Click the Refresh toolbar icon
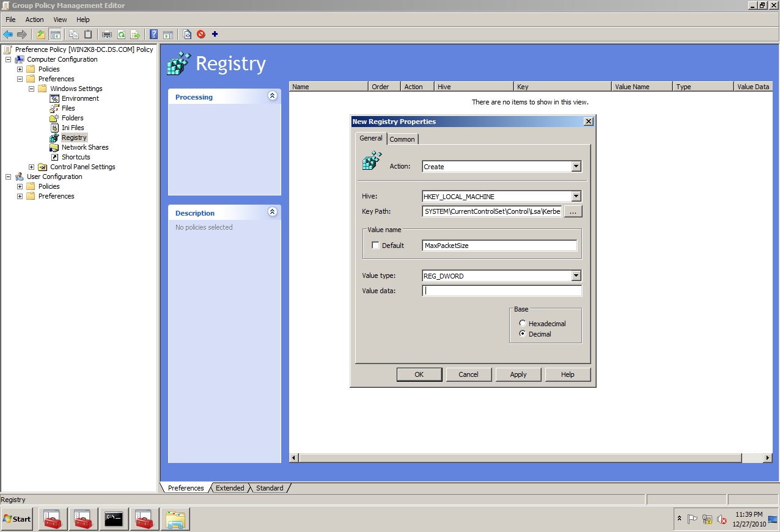 (x=121, y=34)
